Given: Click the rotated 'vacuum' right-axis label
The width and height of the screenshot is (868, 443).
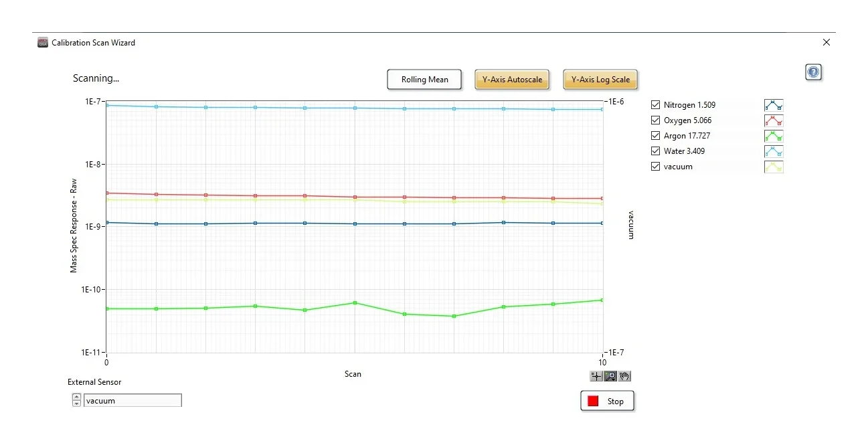Looking at the screenshot, I should pos(630,226).
